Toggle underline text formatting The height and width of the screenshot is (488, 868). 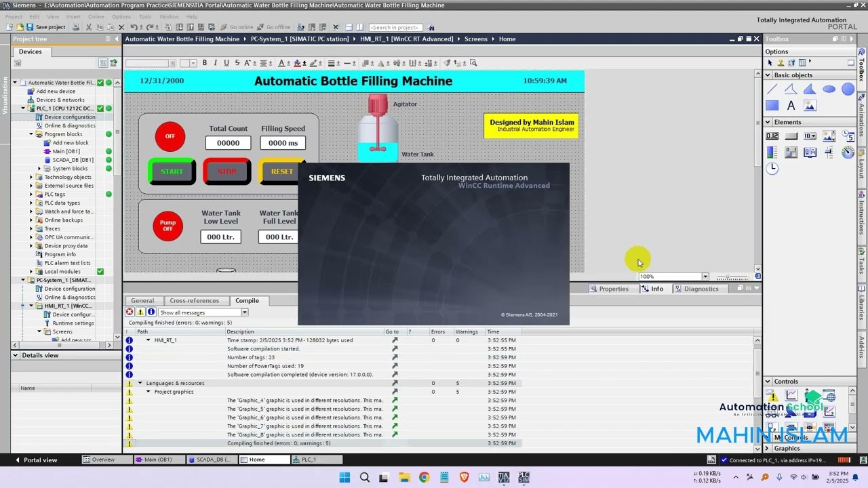pos(226,63)
